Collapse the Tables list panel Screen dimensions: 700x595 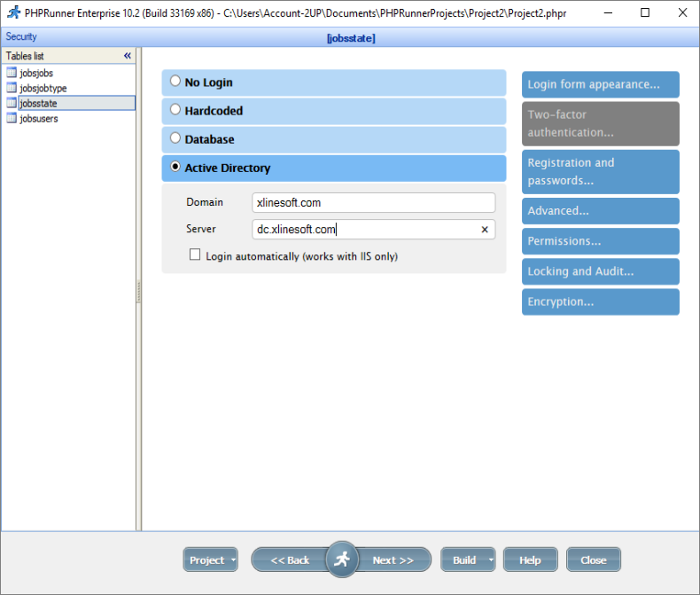(x=128, y=55)
